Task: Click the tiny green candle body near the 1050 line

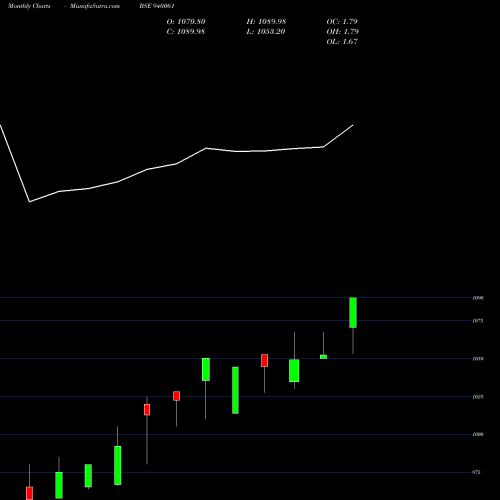Action: pos(323,357)
